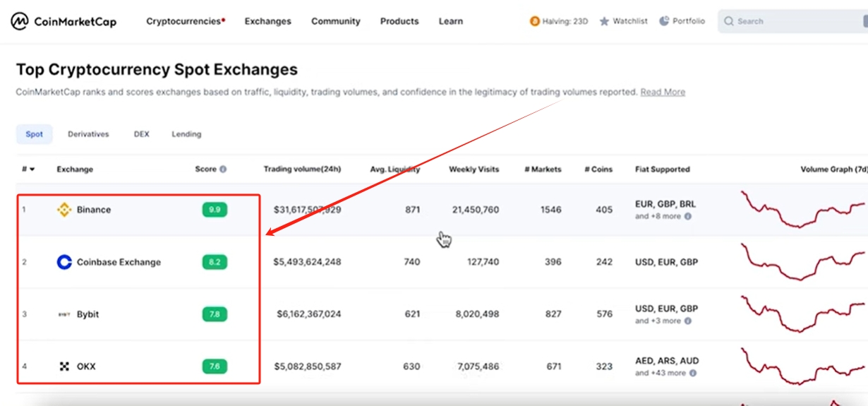Click the Coinbase Exchange logo icon
The height and width of the screenshot is (406, 868).
coord(64,262)
